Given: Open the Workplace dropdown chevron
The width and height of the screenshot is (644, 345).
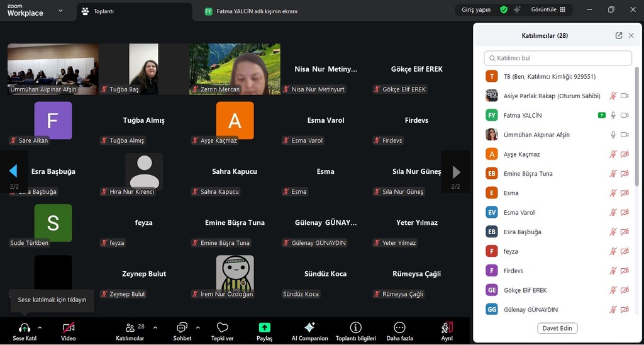Looking at the screenshot, I should tap(60, 11).
